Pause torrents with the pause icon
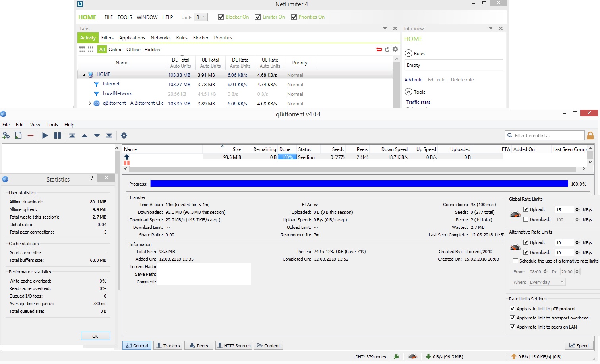The width and height of the screenshot is (600, 364). tap(58, 136)
